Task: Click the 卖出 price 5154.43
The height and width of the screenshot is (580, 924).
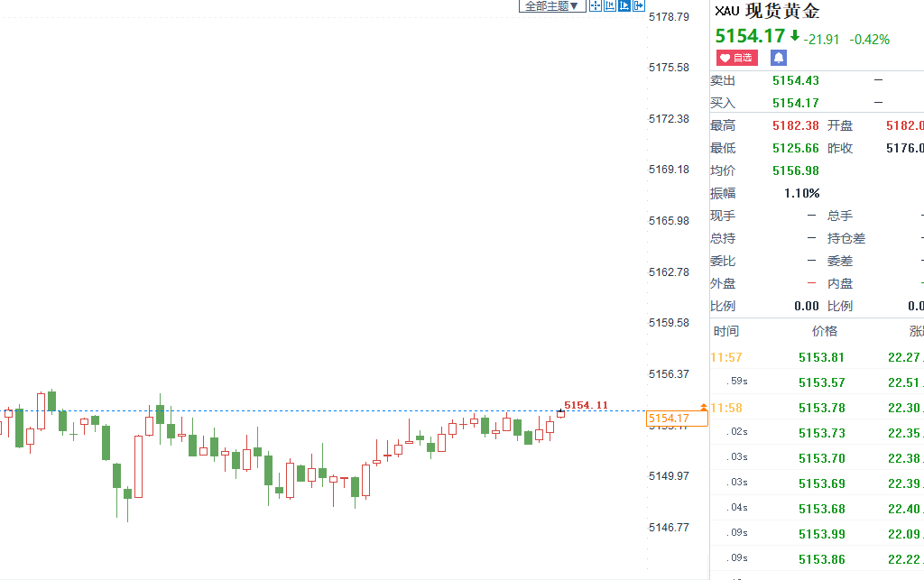Action: point(796,80)
